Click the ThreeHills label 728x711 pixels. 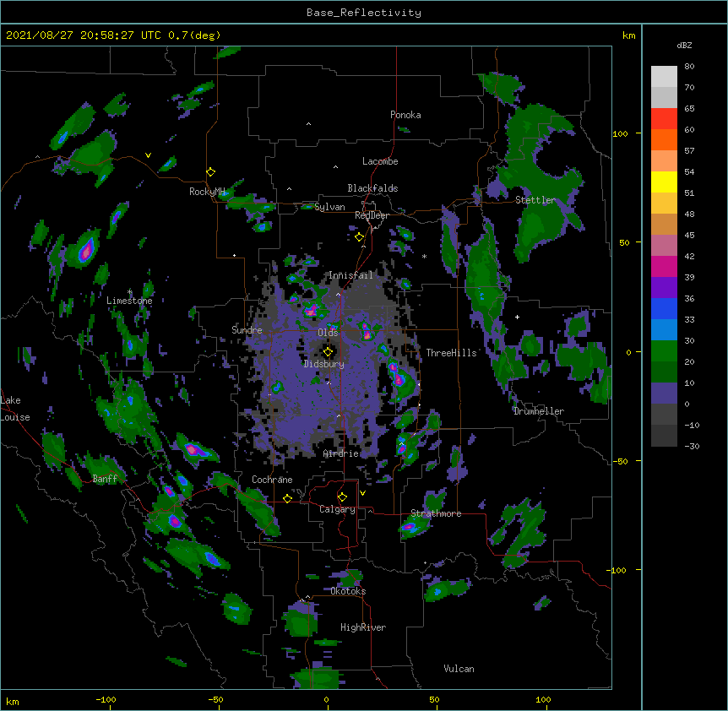point(451,353)
